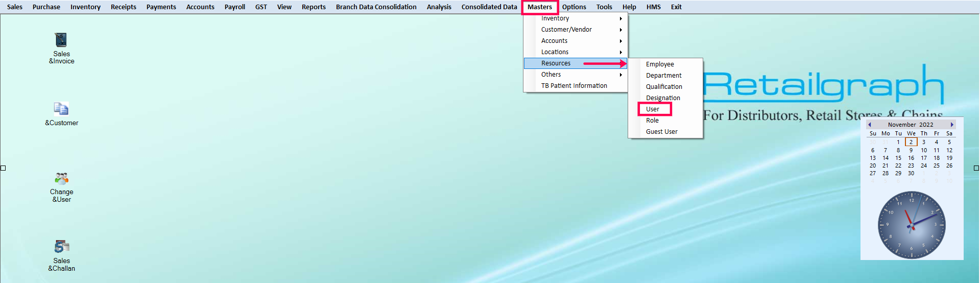Open Branch Data Consolidation menu
This screenshot has height=283, width=980.
tap(376, 7)
